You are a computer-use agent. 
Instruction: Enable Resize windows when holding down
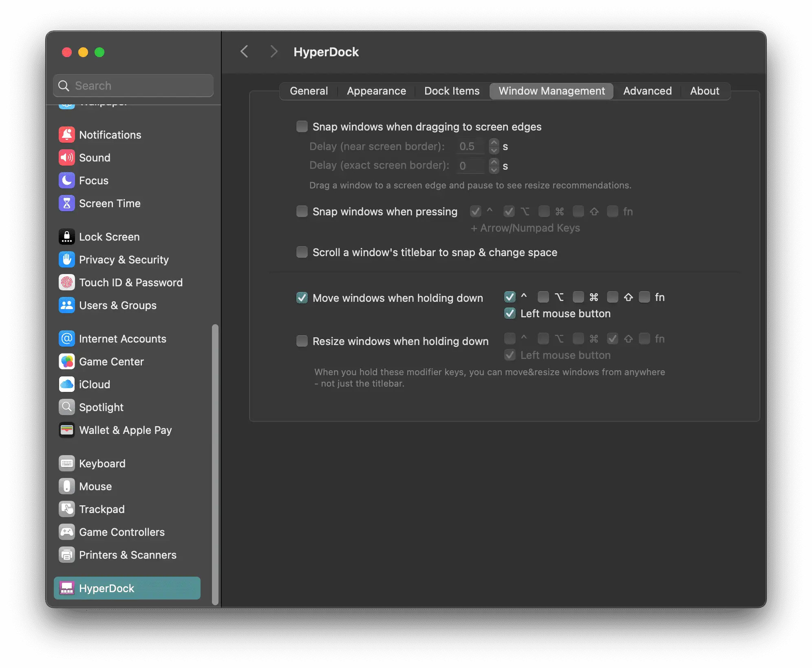click(x=302, y=341)
